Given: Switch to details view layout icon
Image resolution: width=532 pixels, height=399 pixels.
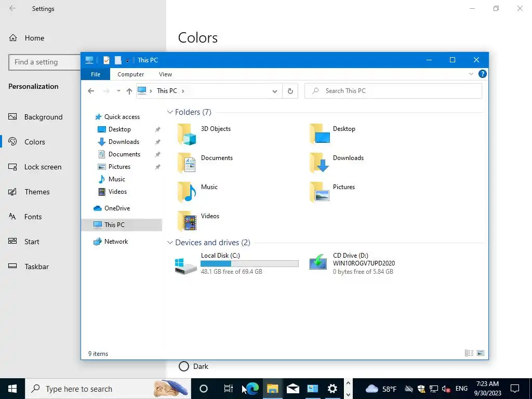Looking at the screenshot, I should point(469,353).
